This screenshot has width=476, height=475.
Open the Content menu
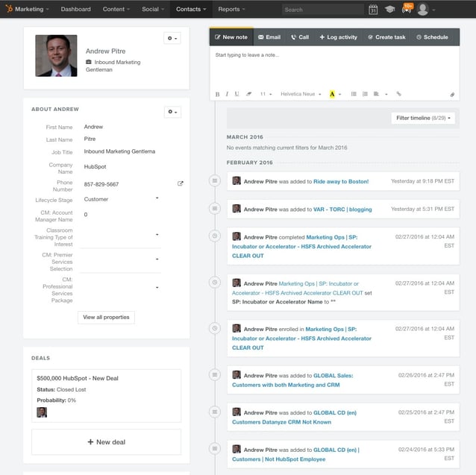click(x=116, y=9)
